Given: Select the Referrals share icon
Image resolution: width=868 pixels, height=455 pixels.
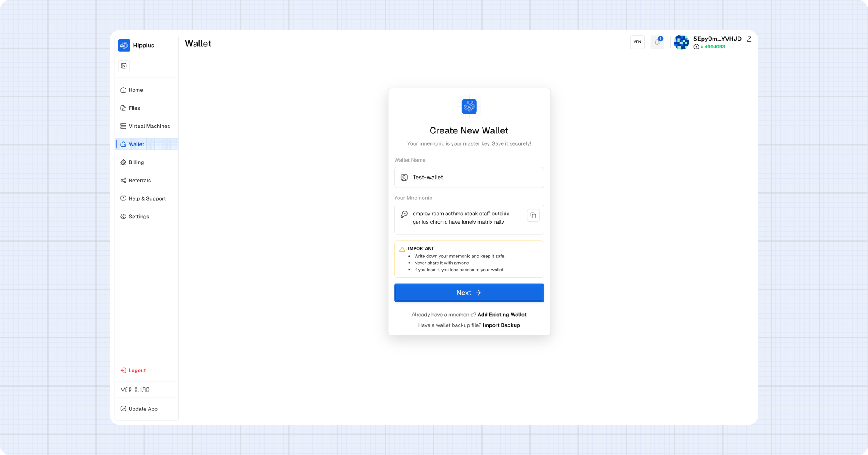Looking at the screenshot, I should 123,180.
